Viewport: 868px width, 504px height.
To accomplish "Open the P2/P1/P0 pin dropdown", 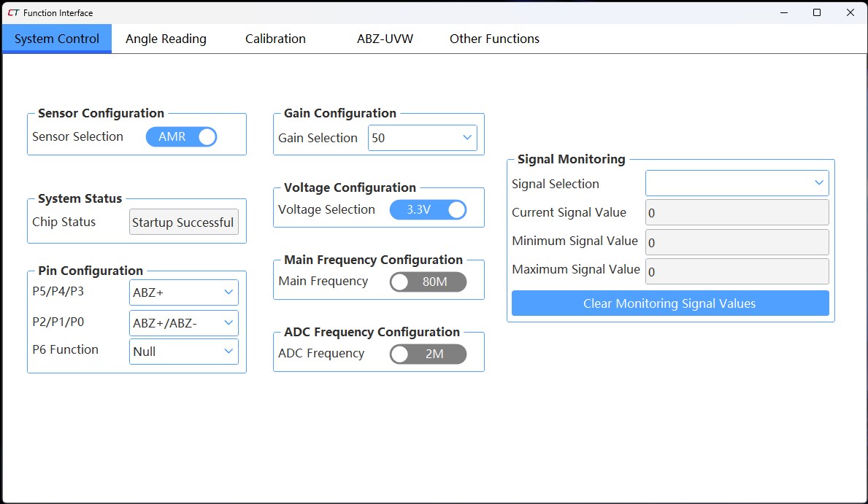I will pyautogui.click(x=183, y=322).
